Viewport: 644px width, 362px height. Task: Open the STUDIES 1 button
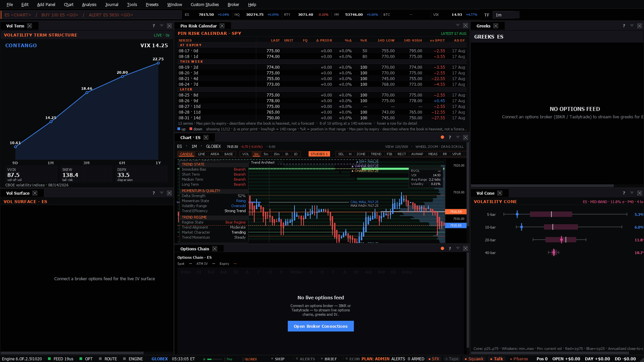pos(319,154)
